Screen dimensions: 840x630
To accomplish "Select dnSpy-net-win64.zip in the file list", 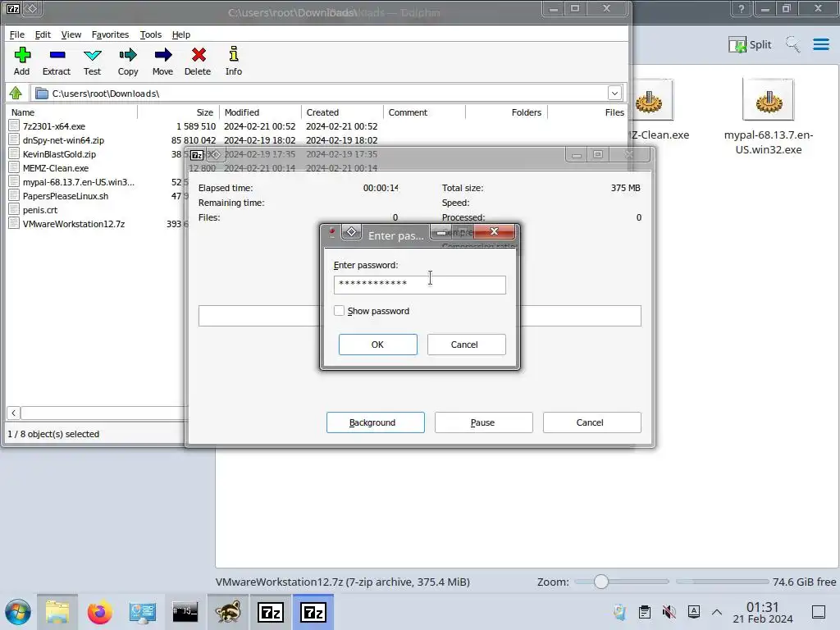I will click(x=63, y=140).
